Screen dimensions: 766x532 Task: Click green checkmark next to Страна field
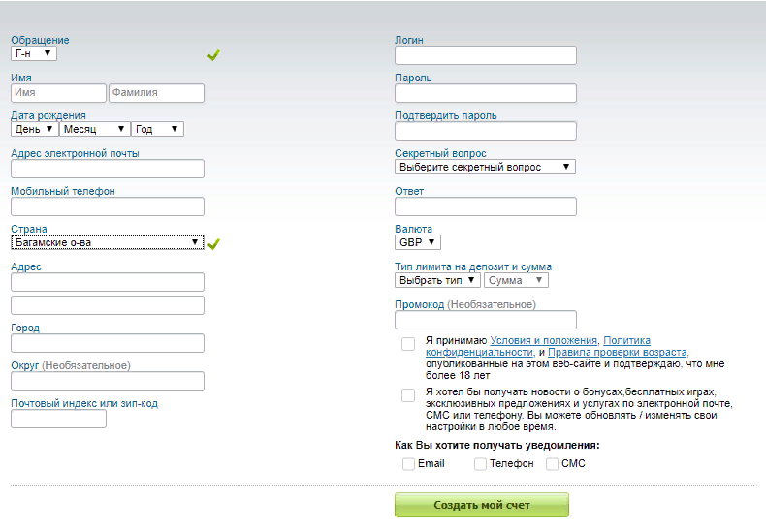[x=213, y=244]
